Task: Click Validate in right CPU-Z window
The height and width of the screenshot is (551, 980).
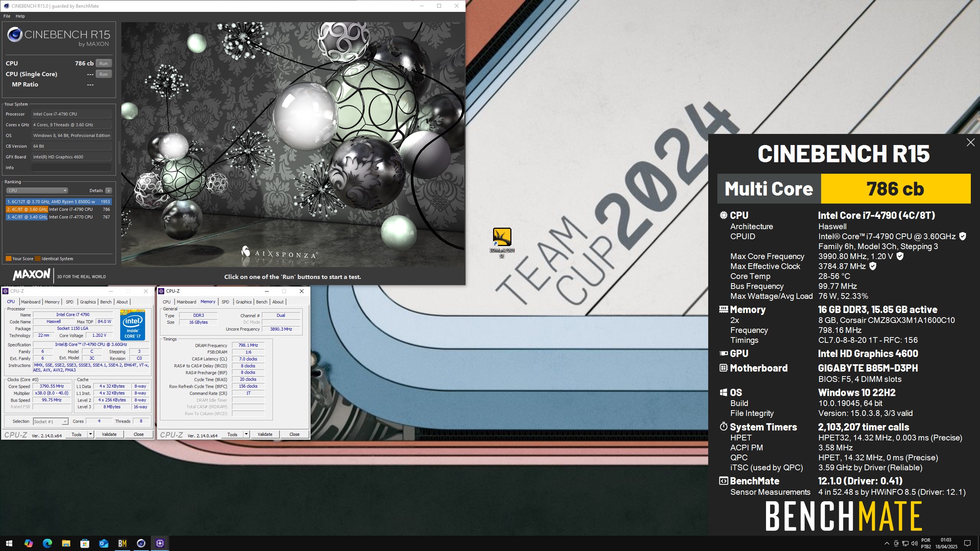Action: (265, 434)
